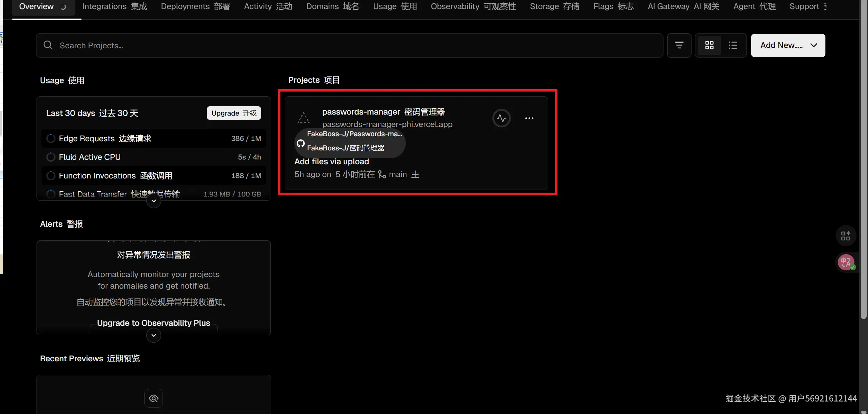The image size is (868, 414).
Task: Expand the Usage panel with its chevron
Action: coord(153,201)
